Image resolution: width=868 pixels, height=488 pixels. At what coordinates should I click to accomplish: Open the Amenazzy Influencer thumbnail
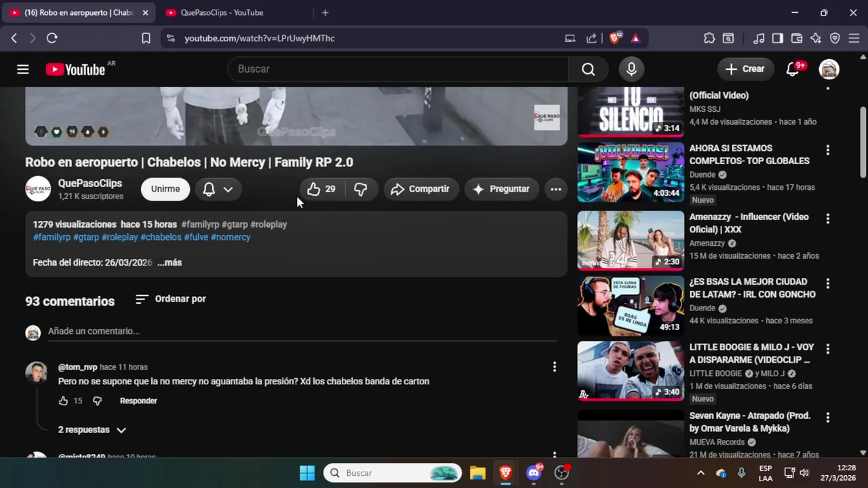tap(631, 241)
